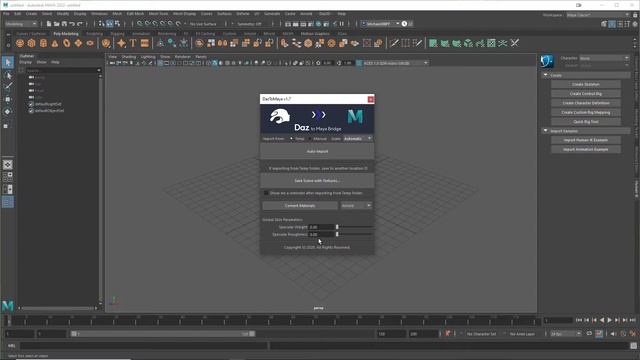The image size is (640, 360).
Task: Toggle defaultObjectSet checkbox in Outliner
Action: tap(31, 111)
